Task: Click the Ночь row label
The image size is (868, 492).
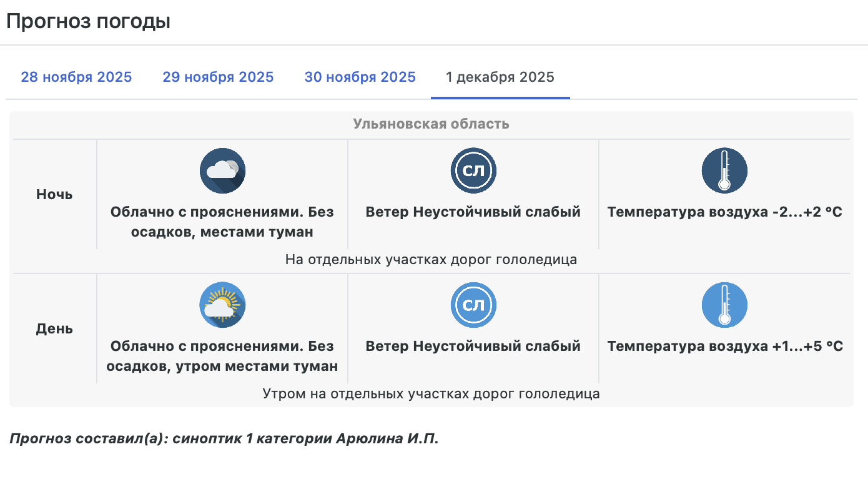Action: coord(54,195)
